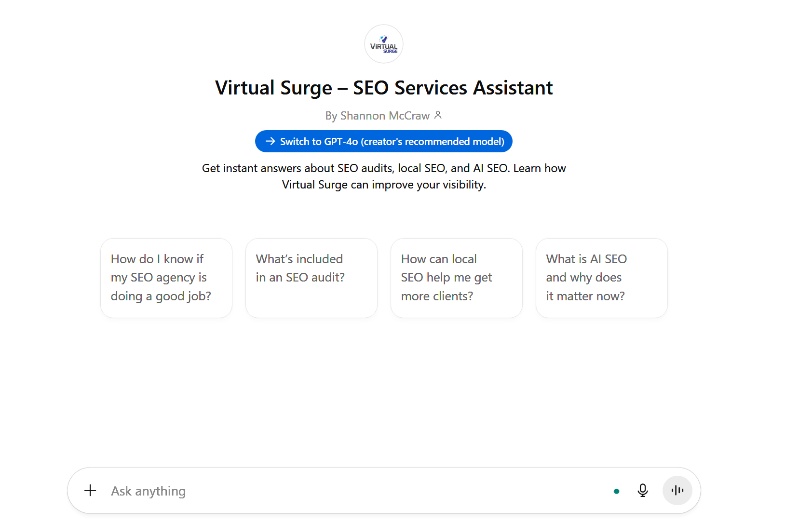
Task: Click the "By Shannon McCraw" byline text
Action: point(378,115)
